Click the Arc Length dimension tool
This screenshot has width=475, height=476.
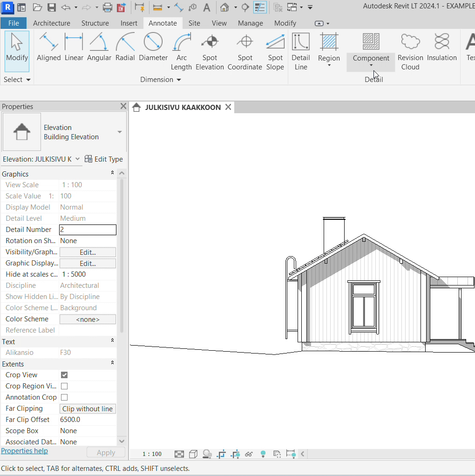[181, 52]
